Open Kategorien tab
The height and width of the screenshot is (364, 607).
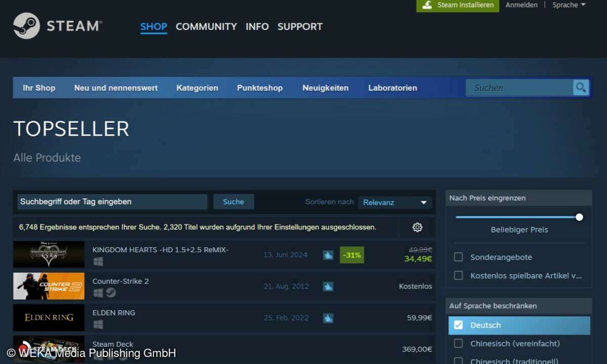click(x=197, y=87)
